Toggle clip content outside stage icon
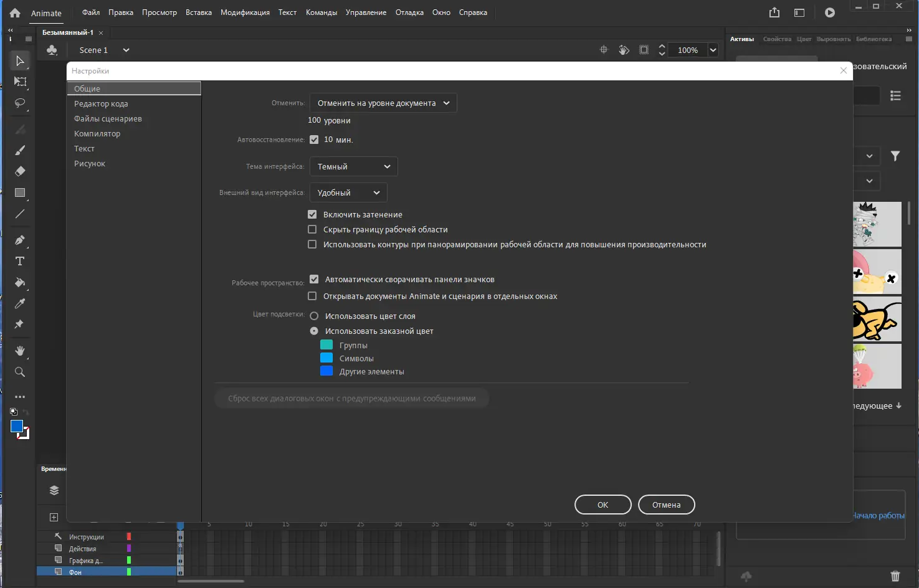The image size is (919, 588). click(644, 50)
